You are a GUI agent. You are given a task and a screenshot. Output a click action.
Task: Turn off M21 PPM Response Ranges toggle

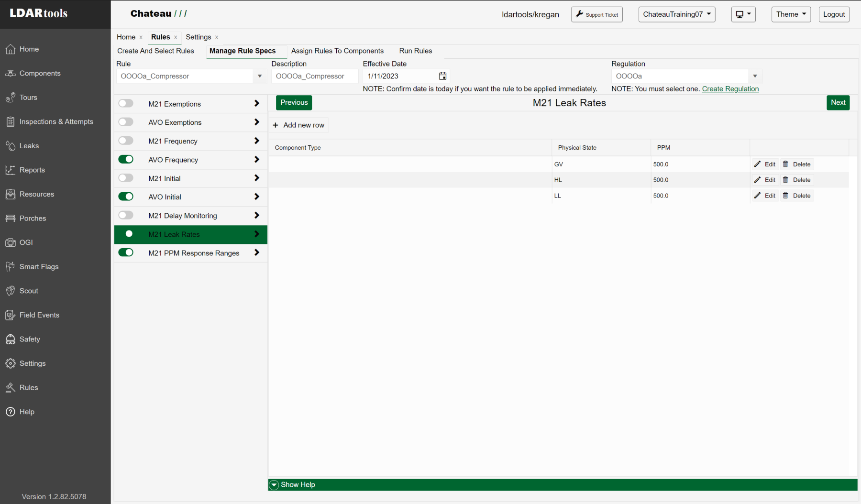click(126, 252)
